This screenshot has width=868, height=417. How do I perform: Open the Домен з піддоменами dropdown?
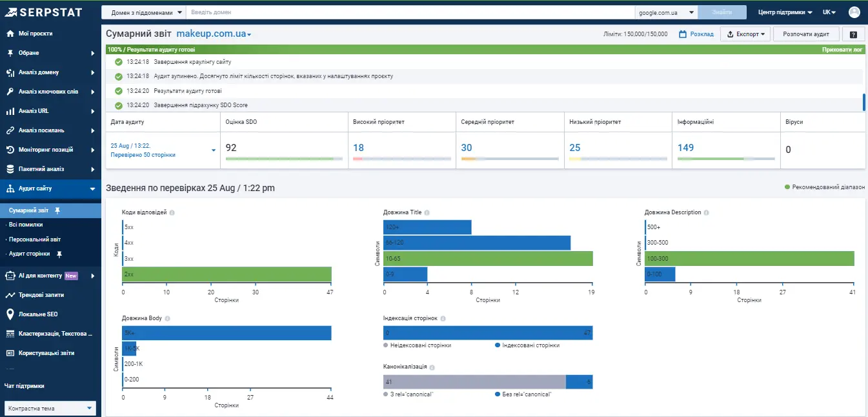[x=144, y=12]
